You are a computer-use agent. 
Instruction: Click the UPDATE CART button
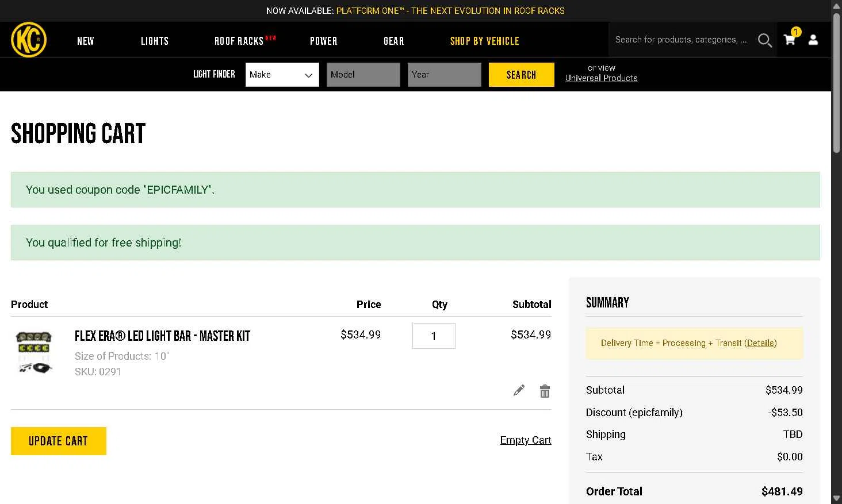click(59, 441)
